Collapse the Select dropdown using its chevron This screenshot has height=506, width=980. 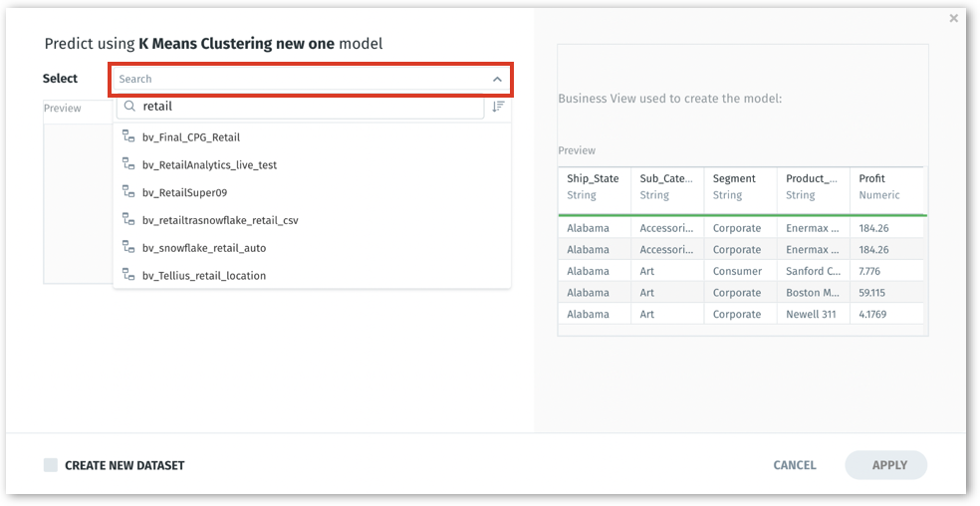[497, 80]
